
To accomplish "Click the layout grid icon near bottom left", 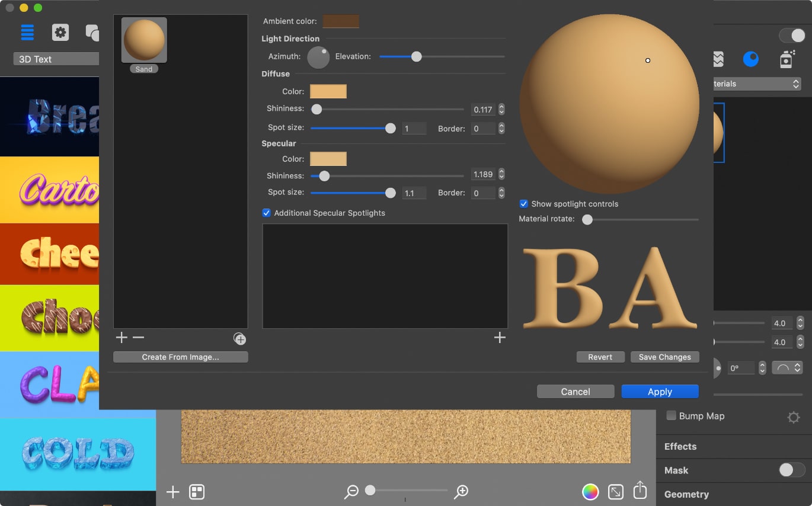I will 198,491.
